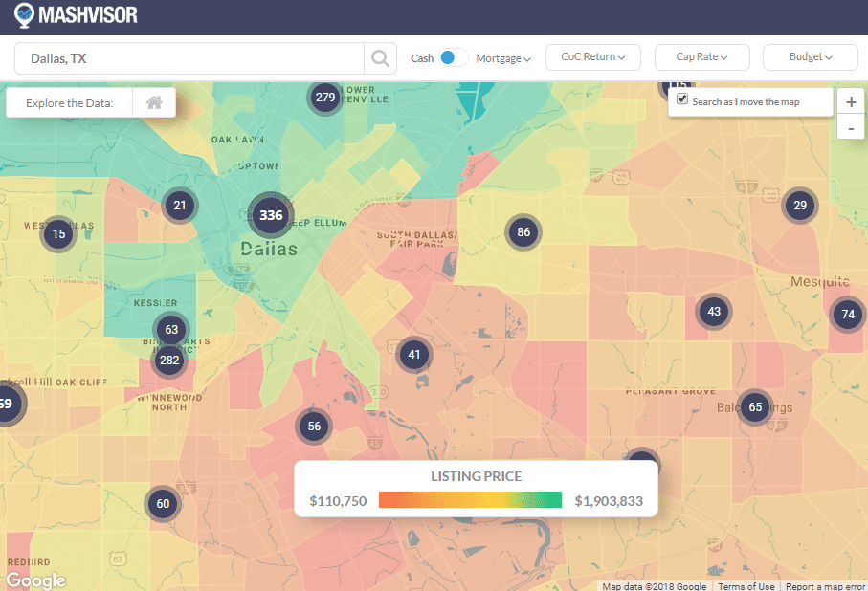Expand the Budget filter dropdown
Image resolution: width=868 pixels, height=591 pixels.
tap(810, 57)
